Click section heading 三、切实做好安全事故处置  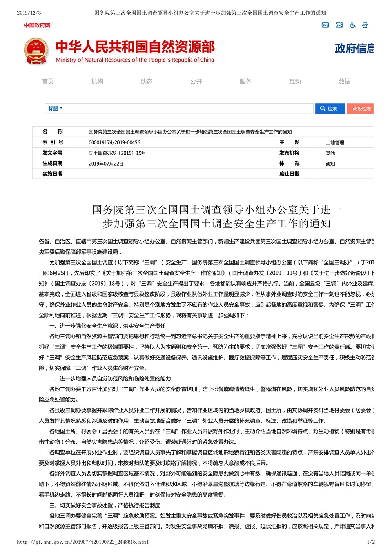(105, 505)
